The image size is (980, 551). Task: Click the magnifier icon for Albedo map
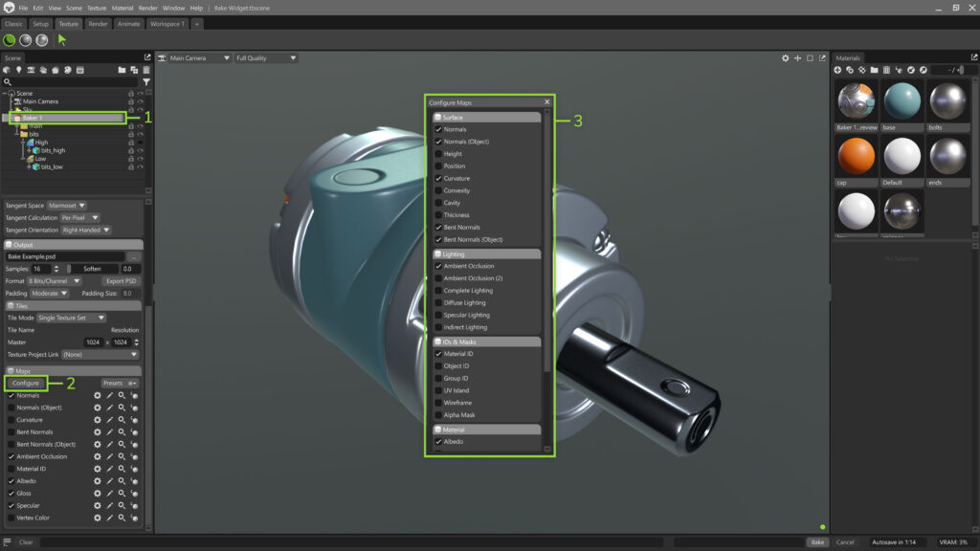click(122, 481)
